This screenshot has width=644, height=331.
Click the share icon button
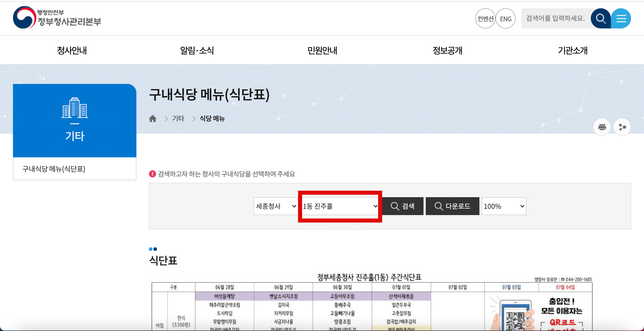[x=622, y=127]
